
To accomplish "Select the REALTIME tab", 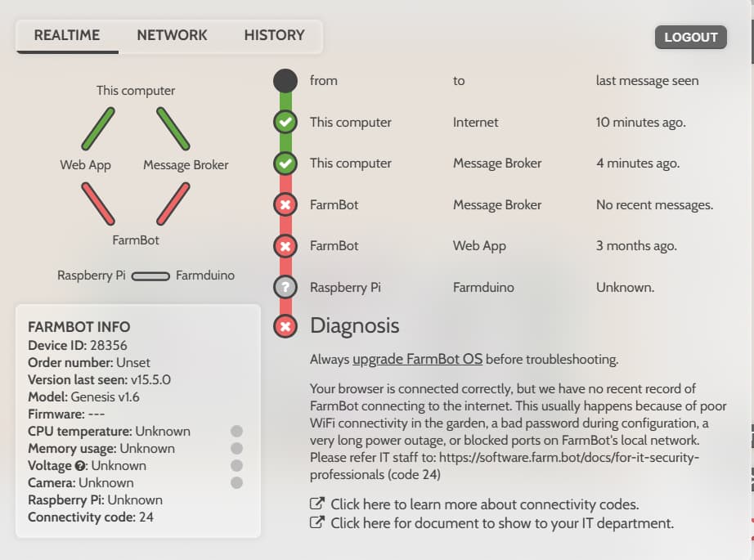I will [67, 36].
